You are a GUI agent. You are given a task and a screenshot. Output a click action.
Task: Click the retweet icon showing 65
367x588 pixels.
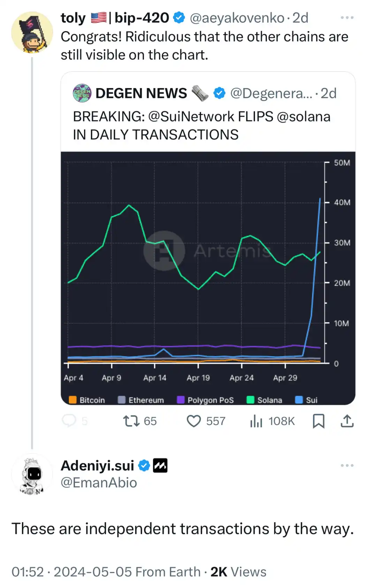(132, 421)
